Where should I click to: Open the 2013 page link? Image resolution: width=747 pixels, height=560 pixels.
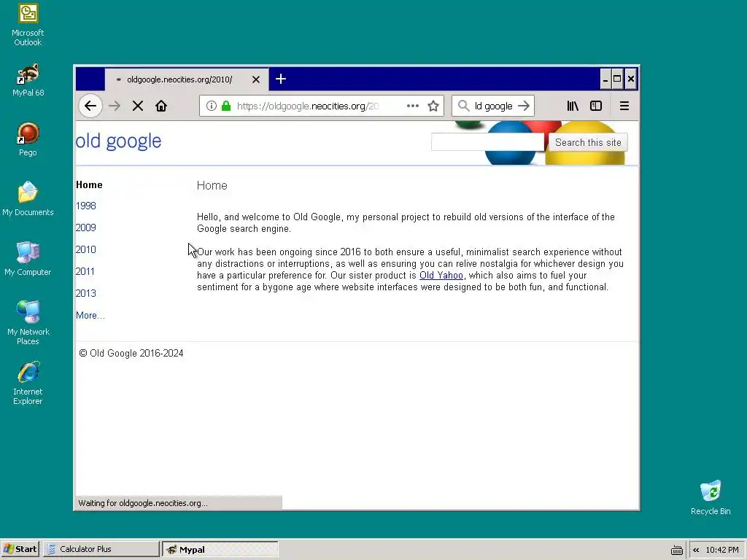(x=86, y=293)
